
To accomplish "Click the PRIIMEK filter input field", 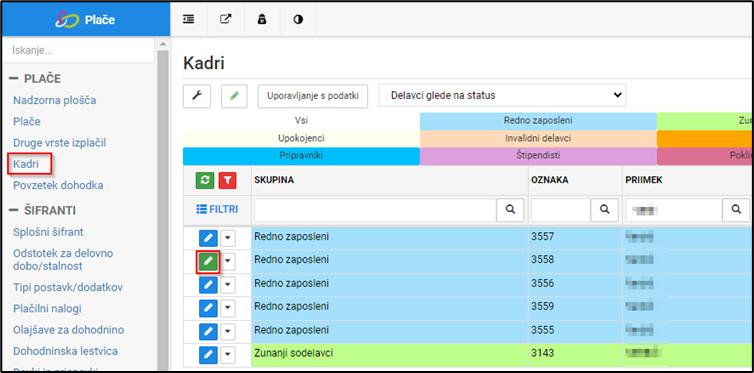I will point(674,209).
